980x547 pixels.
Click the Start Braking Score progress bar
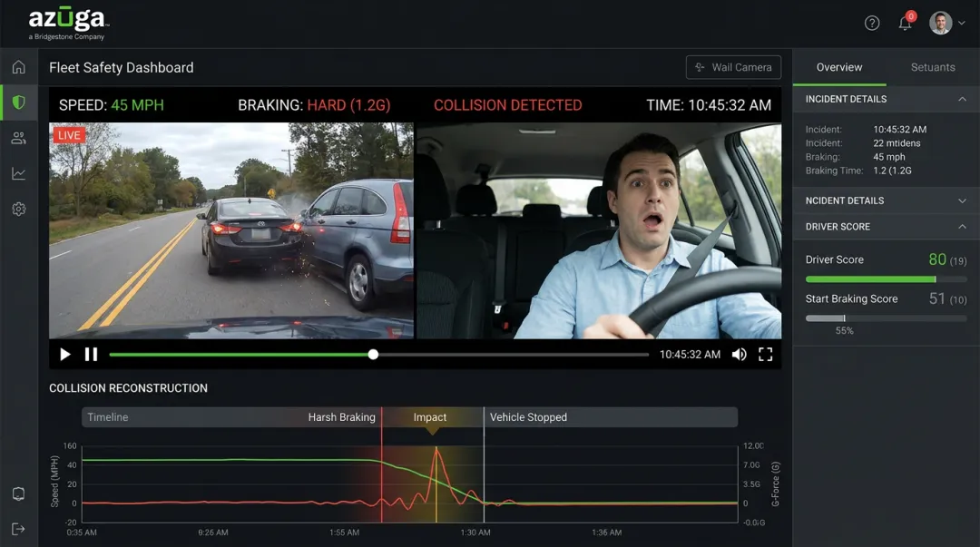(x=886, y=318)
